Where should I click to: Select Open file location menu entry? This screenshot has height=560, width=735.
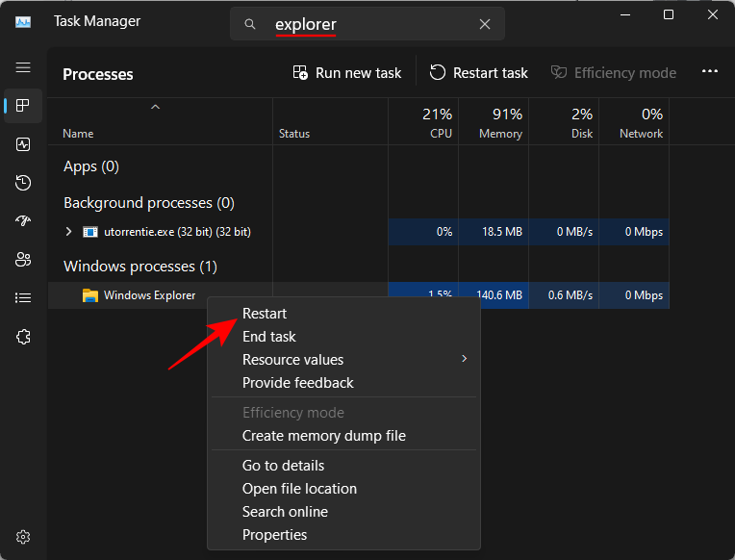coord(299,489)
